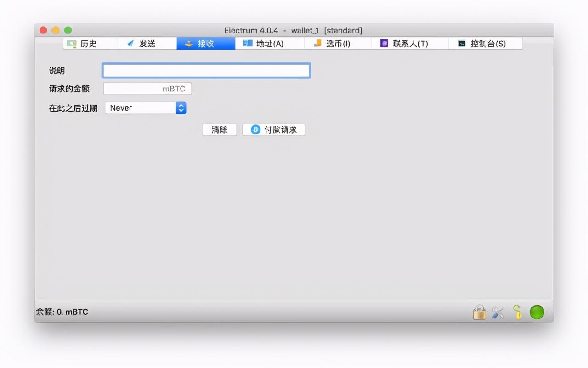Viewport: 588px width, 368px height.
Task: Click the seed key icon in status bar
Action: 518,312
